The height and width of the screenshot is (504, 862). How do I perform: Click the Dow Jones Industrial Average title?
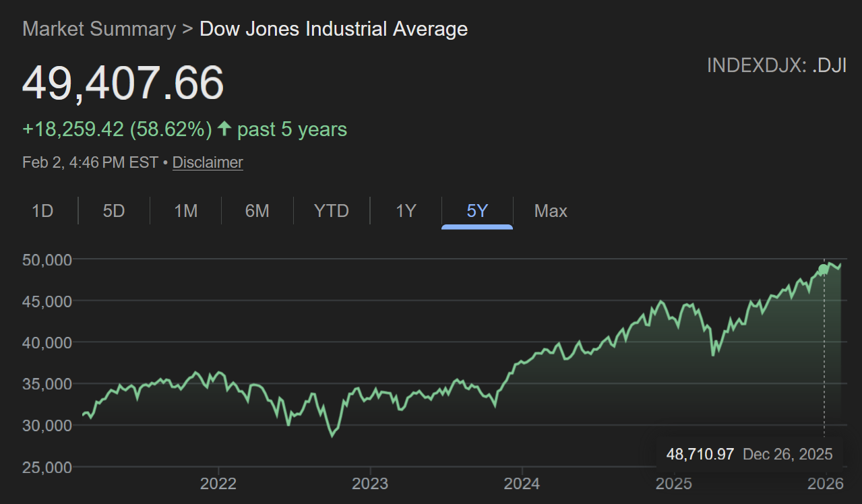(333, 29)
